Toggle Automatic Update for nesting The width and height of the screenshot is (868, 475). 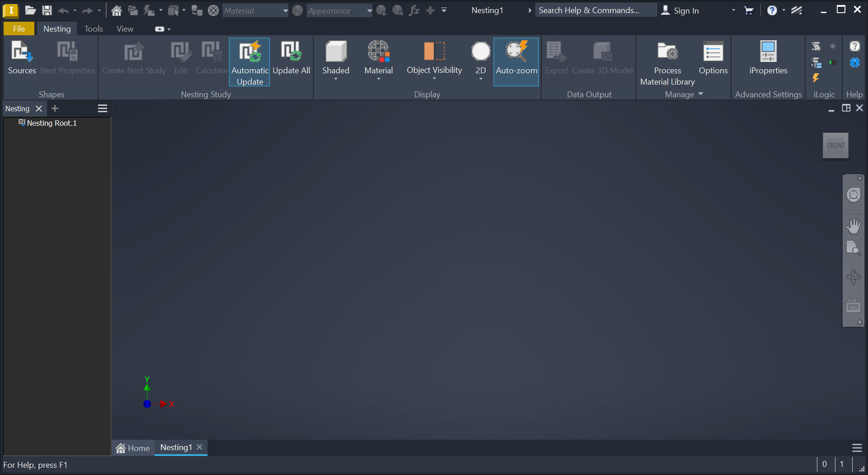tap(250, 62)
